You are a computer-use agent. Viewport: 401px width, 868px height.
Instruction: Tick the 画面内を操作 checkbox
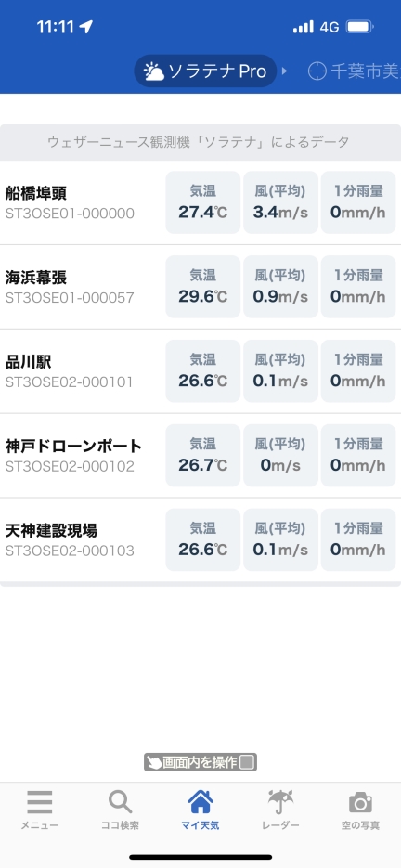(x=248, y=762)
